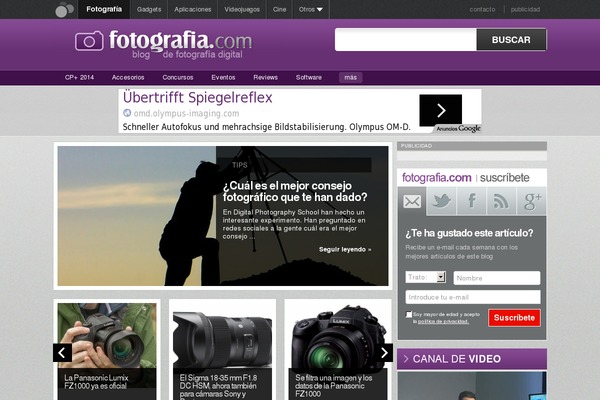Go to Concursos category
Image resolution: width=600 pixels, height=400 pixels.
pyautogui.click(x=178, y=77)
